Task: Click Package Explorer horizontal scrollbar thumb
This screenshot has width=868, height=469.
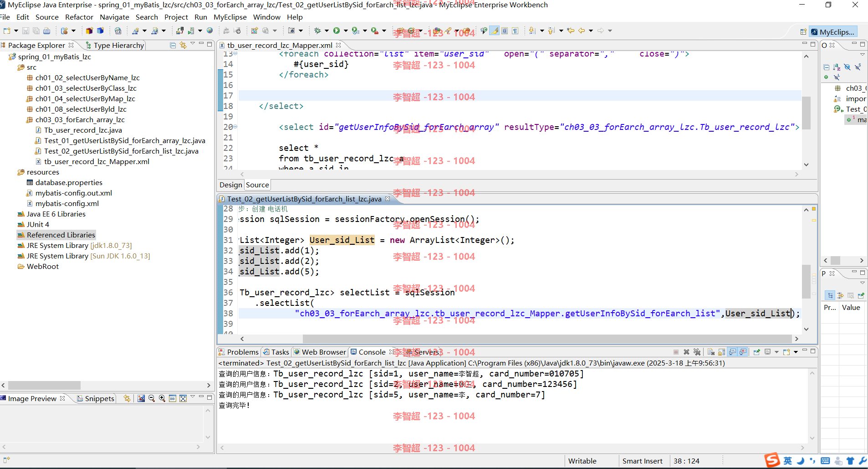Action: [44, 385]
